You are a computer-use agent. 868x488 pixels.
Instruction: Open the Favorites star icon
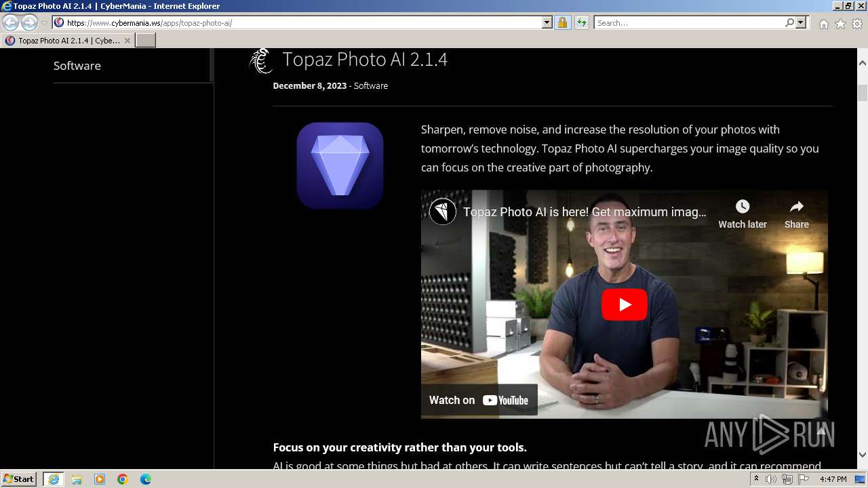pyautogui.click(x=840, y=24)
